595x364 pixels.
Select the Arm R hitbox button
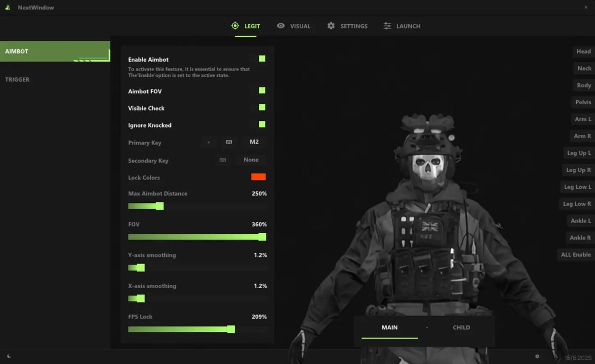click(582, 136)
